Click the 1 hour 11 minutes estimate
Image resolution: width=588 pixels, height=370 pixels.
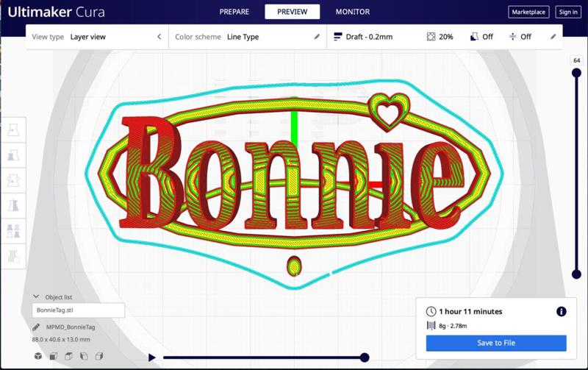[x=470, y=311]
